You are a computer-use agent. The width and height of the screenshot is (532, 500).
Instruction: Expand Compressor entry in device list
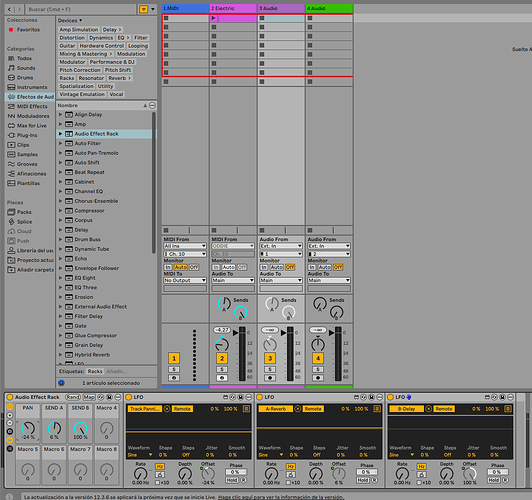60,211
